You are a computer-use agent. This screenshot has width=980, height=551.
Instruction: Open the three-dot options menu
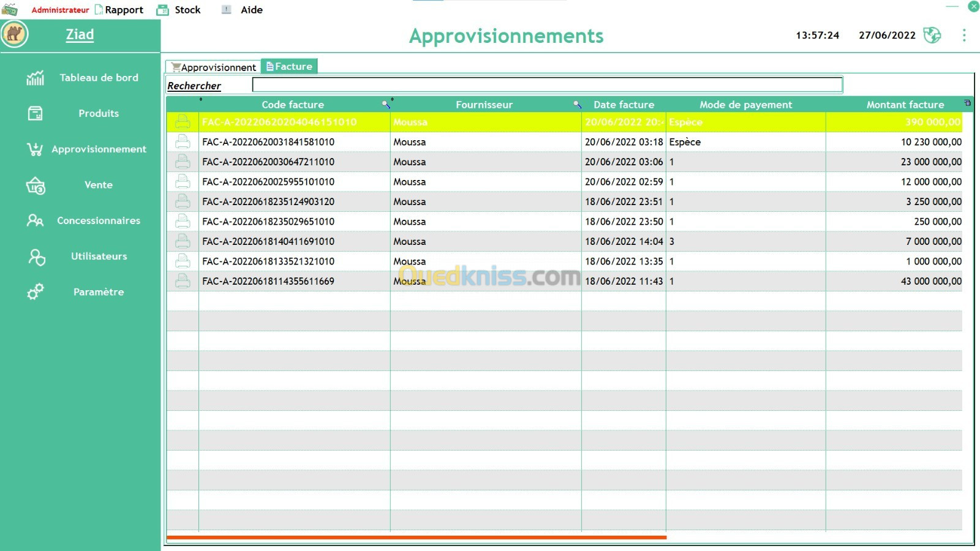click(x=964, y=36)
